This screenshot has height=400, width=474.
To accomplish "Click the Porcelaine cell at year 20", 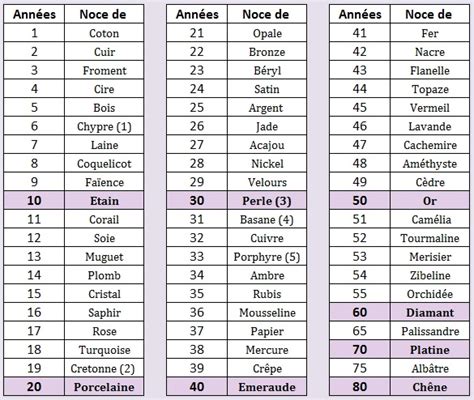I will pos(104,387).
